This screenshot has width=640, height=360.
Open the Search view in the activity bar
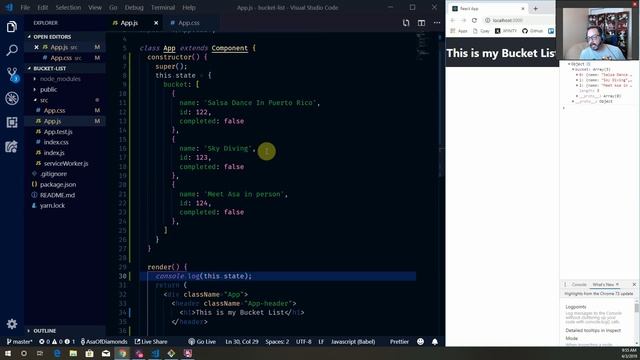click(x=12, y=51)
